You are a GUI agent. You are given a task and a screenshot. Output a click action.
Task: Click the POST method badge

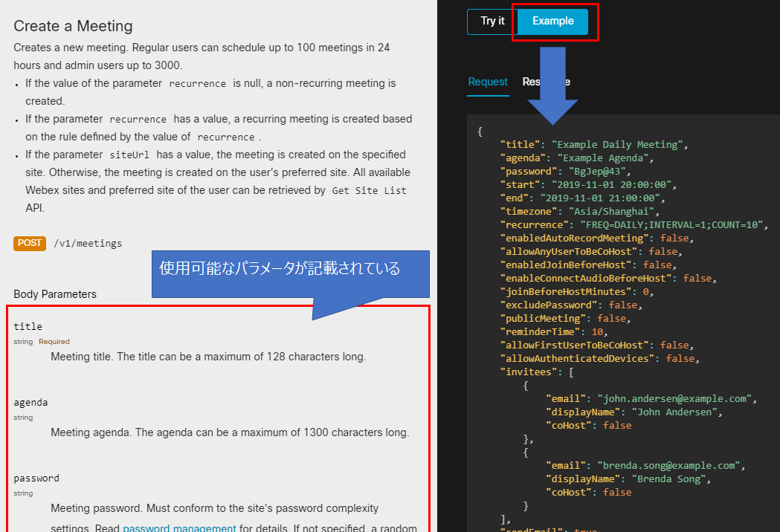pyautogui.click(x=29, y=243)
